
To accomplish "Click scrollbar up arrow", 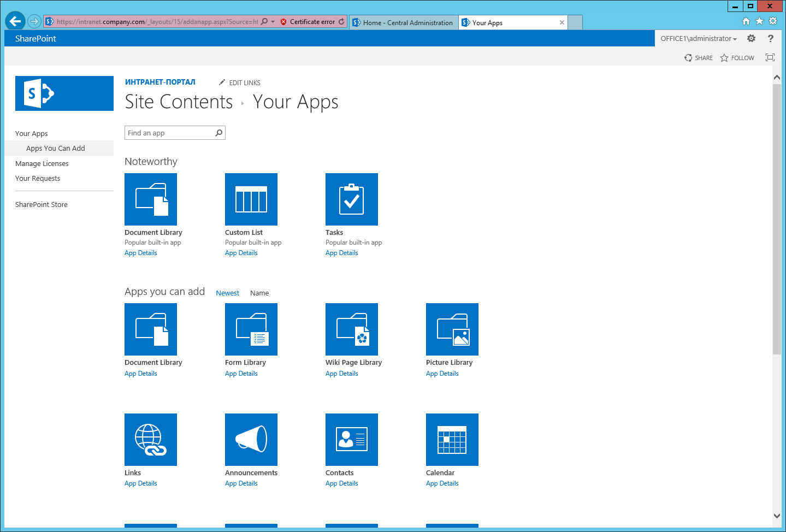I will click(x=777, y=78).
